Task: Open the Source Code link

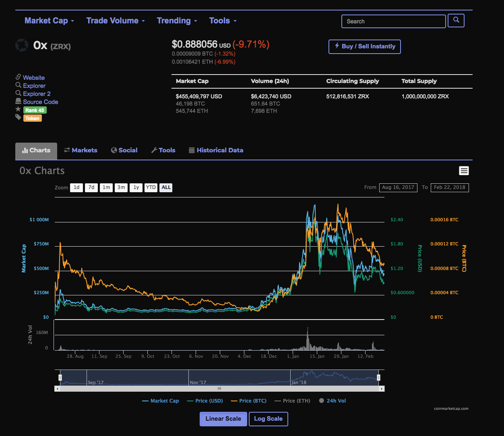Action: (x=41, y=102)
